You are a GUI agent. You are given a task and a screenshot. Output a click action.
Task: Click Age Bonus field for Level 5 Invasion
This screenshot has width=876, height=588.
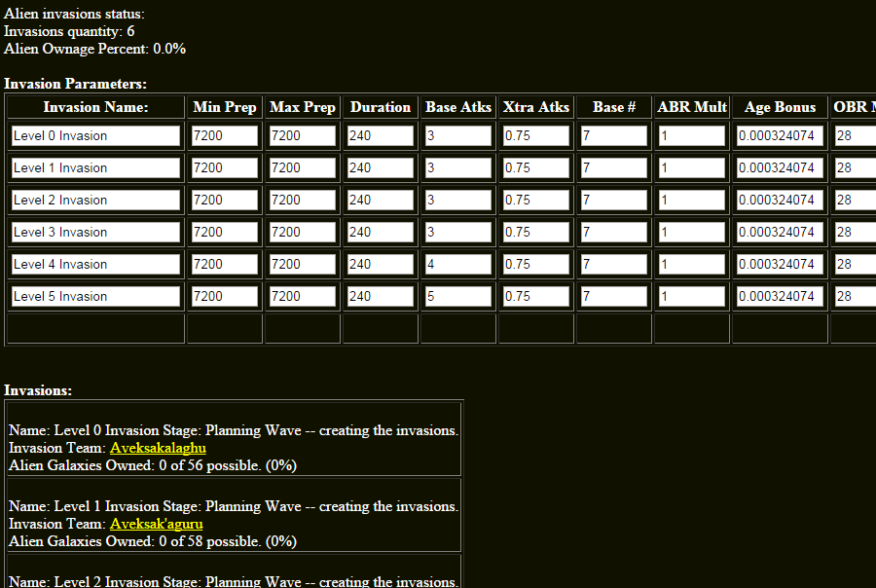(x=781, y=297)
